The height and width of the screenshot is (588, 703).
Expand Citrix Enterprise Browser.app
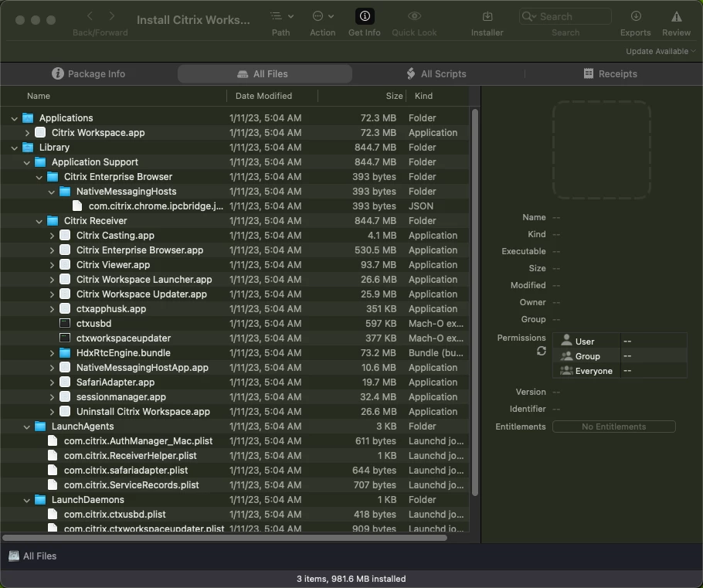point(52,250)
